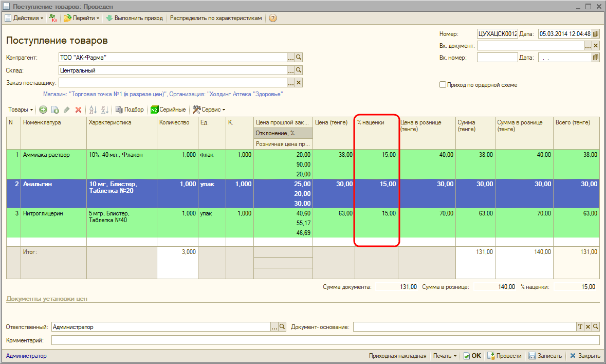Sort ascending using the A-Z icon
This screenshot has width=606, height=364.
[x=93, y=110]
